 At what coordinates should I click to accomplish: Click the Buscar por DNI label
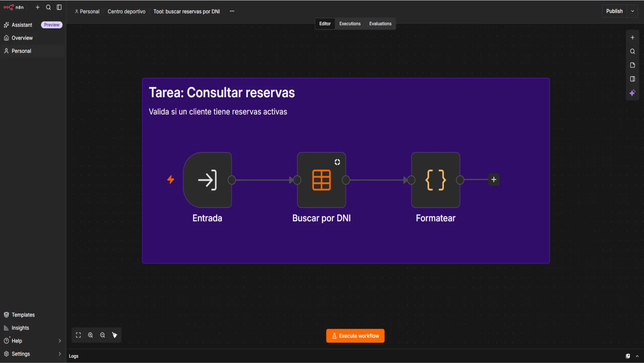(321, 218)
